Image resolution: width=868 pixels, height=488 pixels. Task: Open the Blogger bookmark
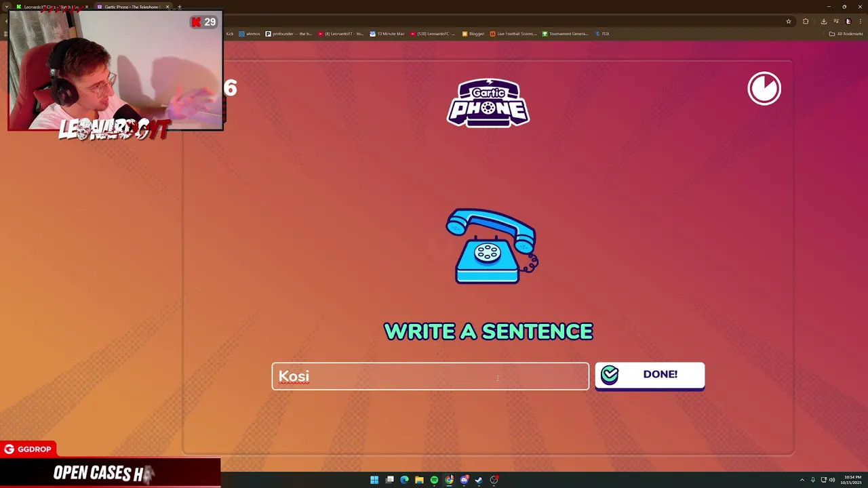473,34
